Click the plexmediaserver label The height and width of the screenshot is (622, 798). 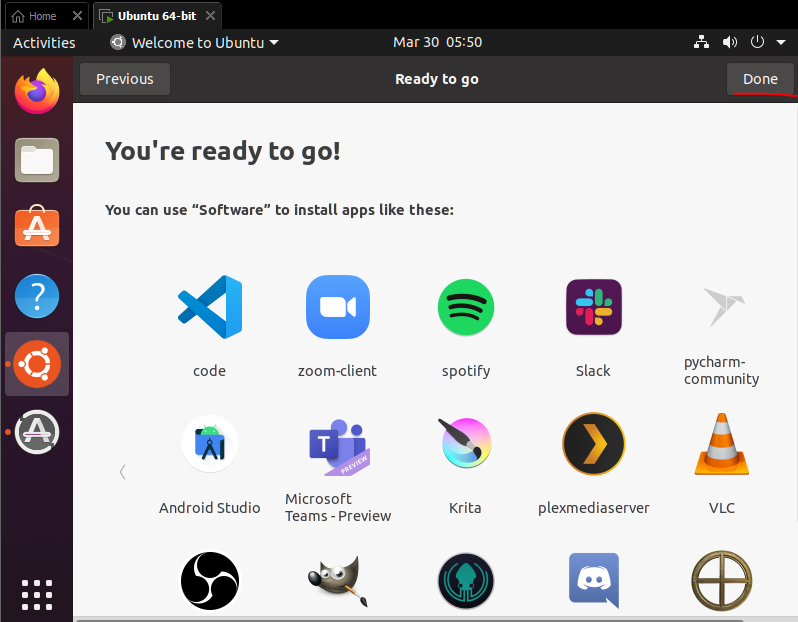593,508
